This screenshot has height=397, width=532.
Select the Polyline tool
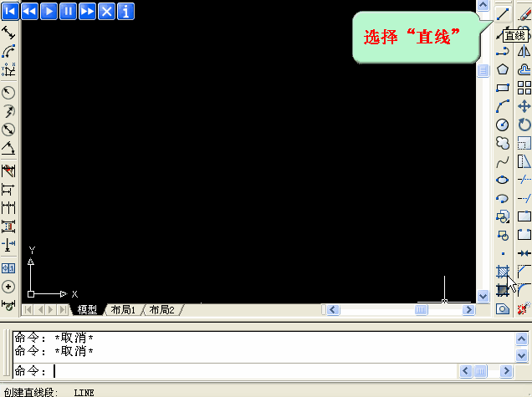coord(503,52)
